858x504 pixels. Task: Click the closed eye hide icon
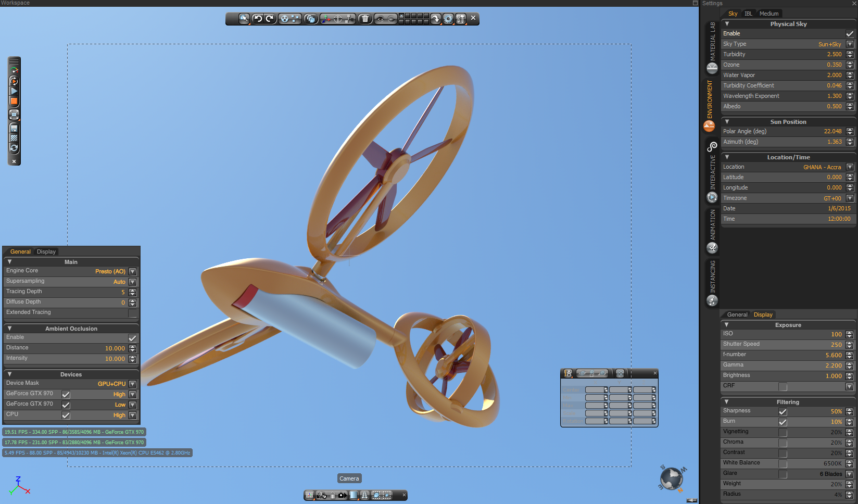[x=392, y=19]
